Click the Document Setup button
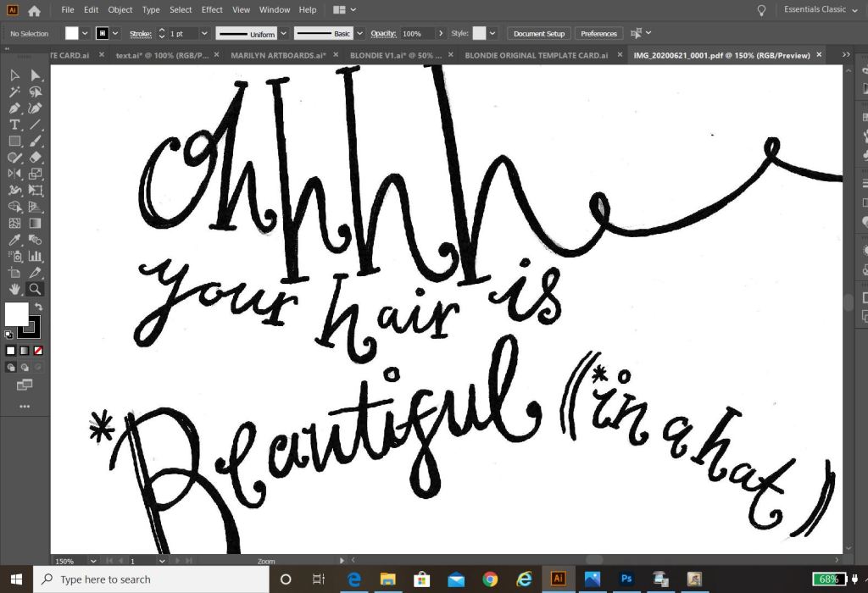This screenshot has height=593, width=868. click(539, 34)
